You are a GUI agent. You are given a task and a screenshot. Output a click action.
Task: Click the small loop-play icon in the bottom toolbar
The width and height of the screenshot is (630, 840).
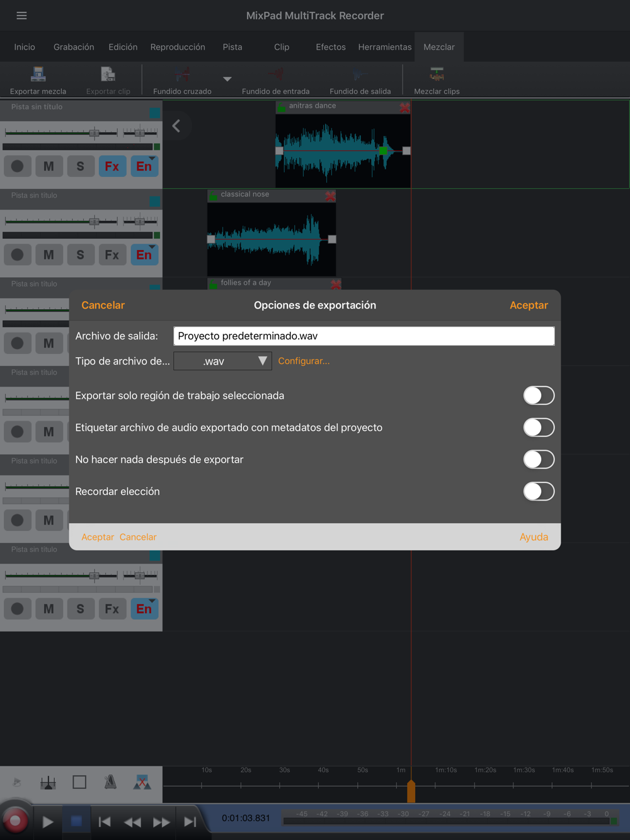(x=17, y=782)
